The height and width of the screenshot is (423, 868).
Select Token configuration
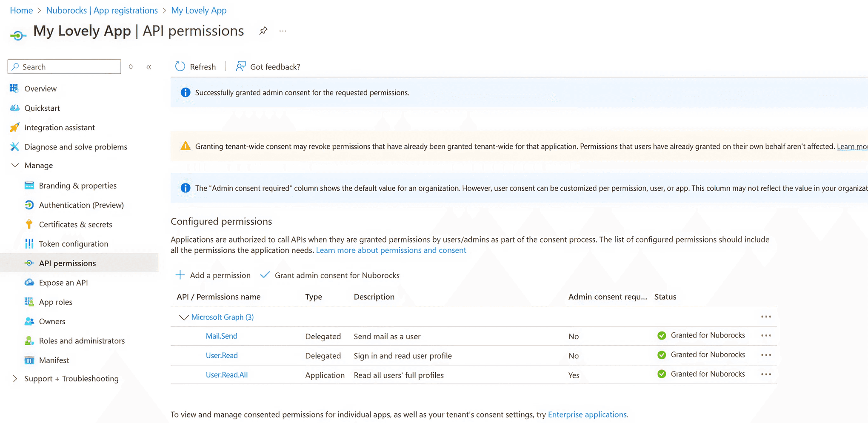pos(73,243)
